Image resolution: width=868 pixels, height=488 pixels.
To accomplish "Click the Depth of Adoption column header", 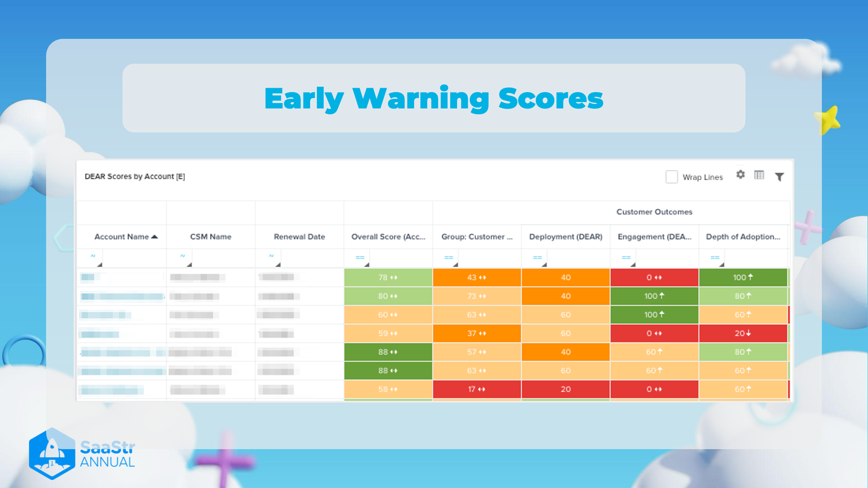I will [743, 237].
